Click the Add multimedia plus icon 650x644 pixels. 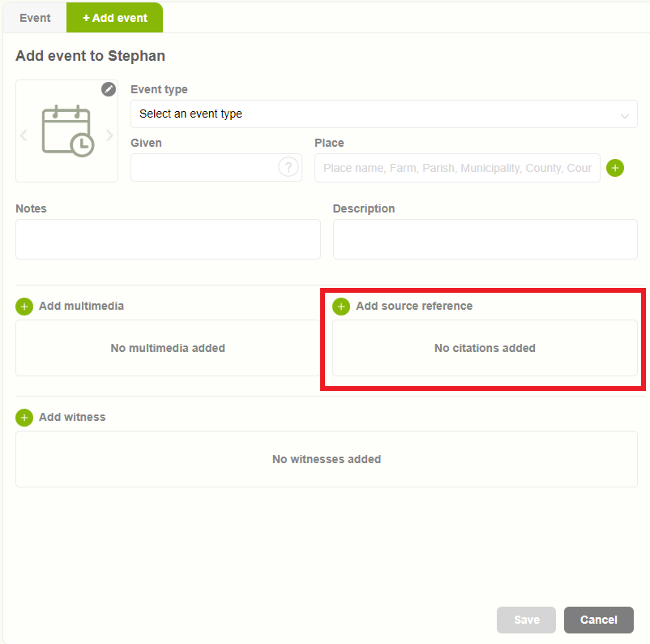(x=24, y=307)
